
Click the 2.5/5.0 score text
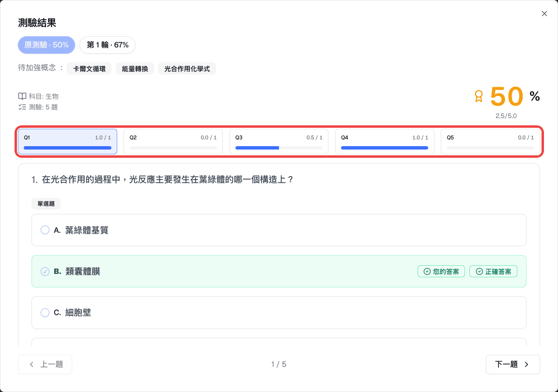(506, 116)
